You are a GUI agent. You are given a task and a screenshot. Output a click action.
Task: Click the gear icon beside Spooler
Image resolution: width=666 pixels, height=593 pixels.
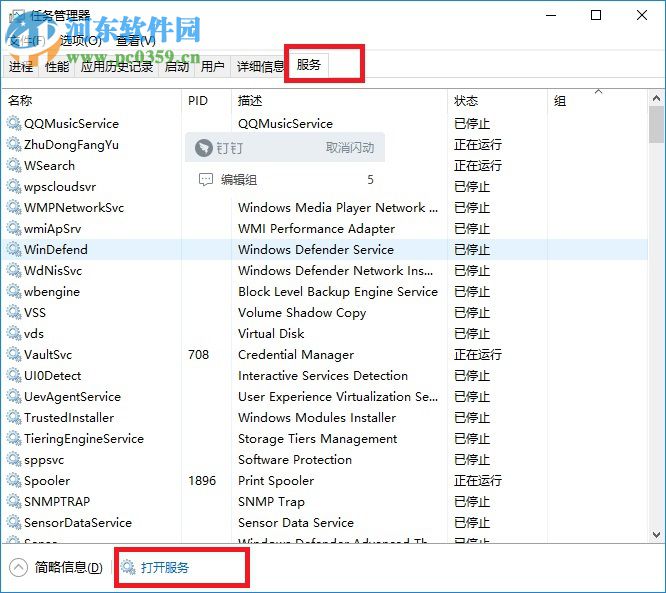point(14,481)
